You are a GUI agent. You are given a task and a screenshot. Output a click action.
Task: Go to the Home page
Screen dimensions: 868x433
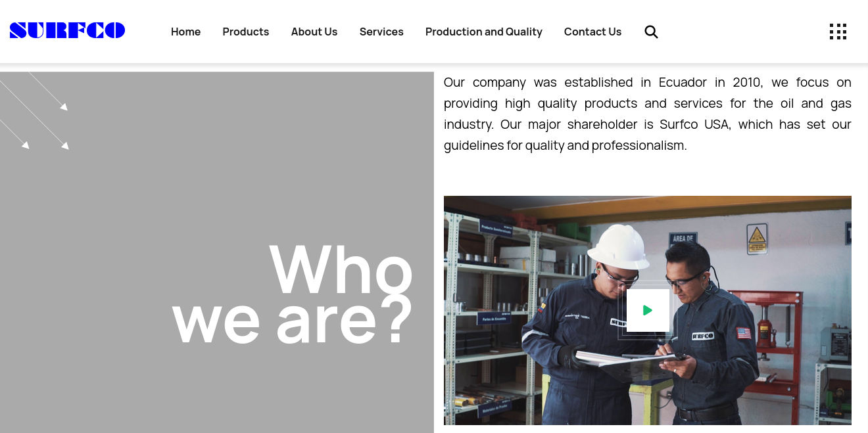point(185,32)
